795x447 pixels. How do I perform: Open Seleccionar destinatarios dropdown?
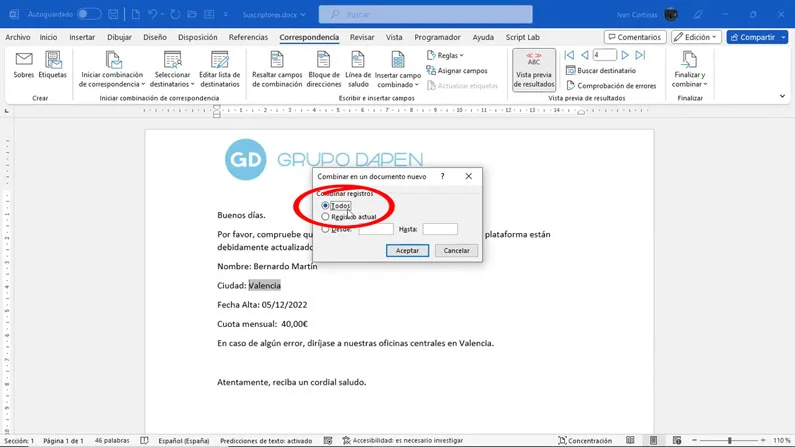pos(172,68)
